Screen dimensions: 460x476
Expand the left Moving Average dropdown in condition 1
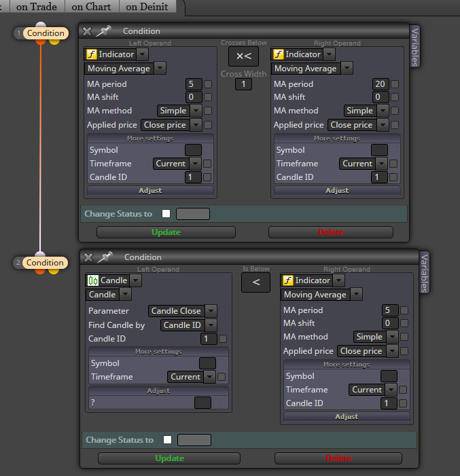pyautogui.click(x=160, y=68)
